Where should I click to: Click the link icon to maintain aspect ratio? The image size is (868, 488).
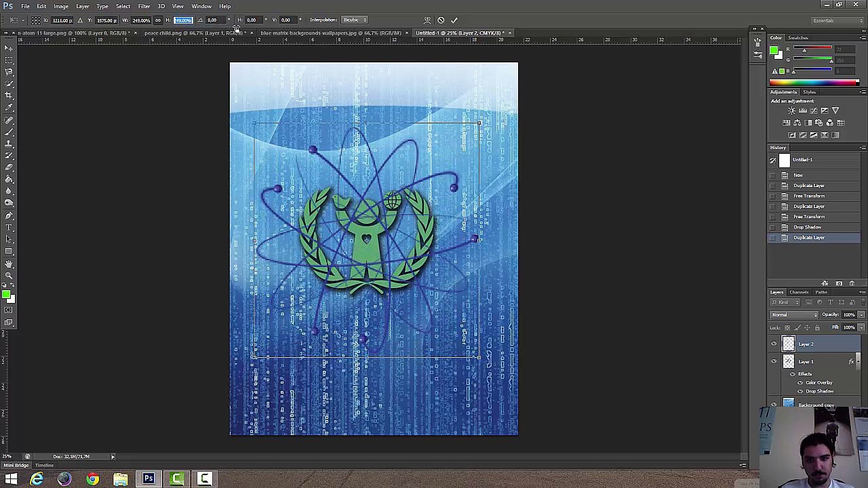[x=158, y=20]
